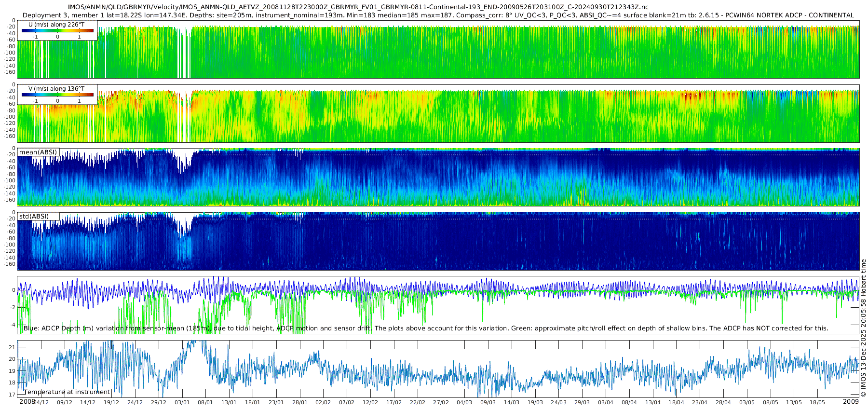Click the 2009 year label on time axis

point(851,402)
